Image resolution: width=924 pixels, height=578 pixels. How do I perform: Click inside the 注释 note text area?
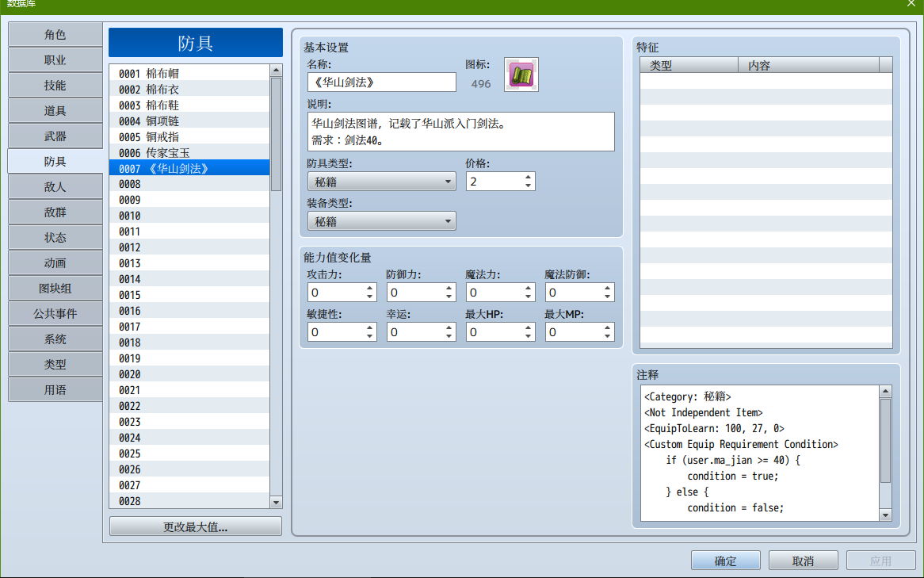[760, 453]
